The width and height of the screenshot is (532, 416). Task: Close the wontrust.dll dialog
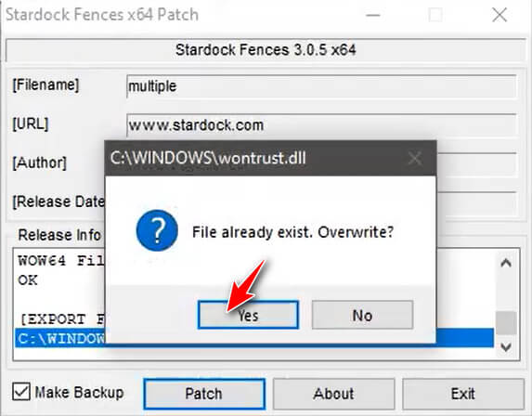coord(415,158)
